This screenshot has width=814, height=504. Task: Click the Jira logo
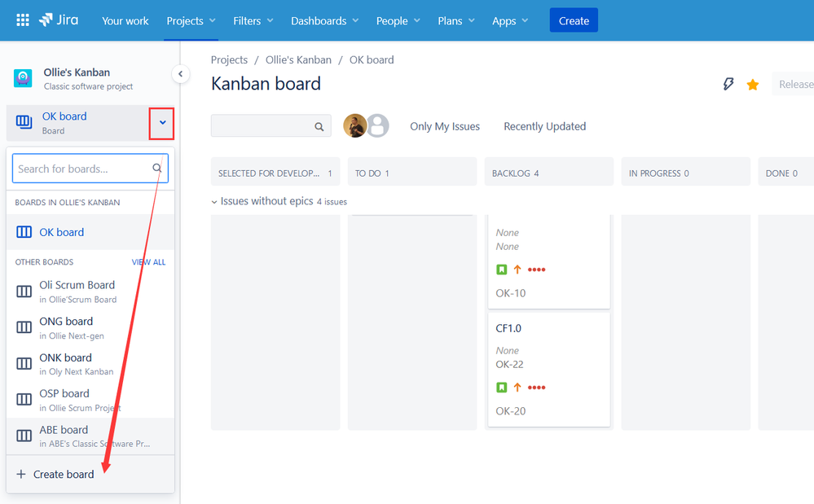[x=59, y=20]
